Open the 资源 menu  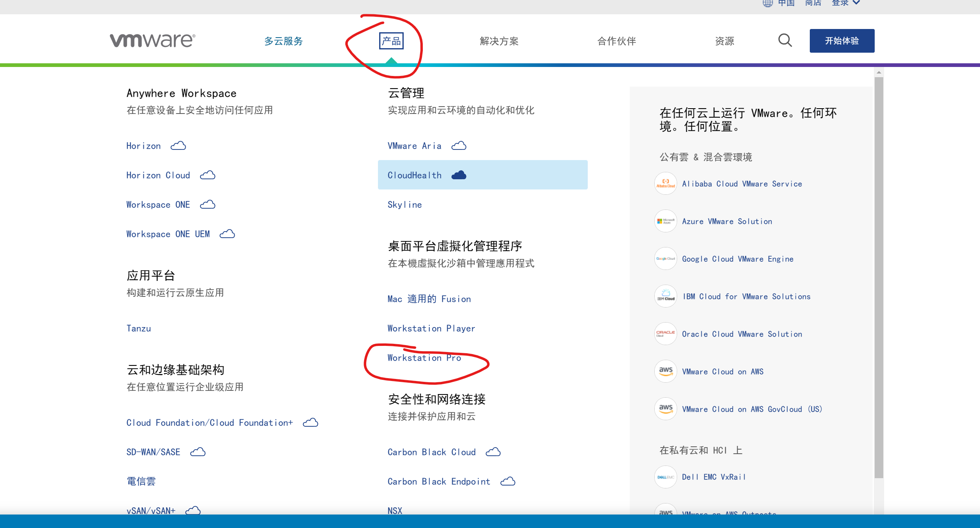724,41
